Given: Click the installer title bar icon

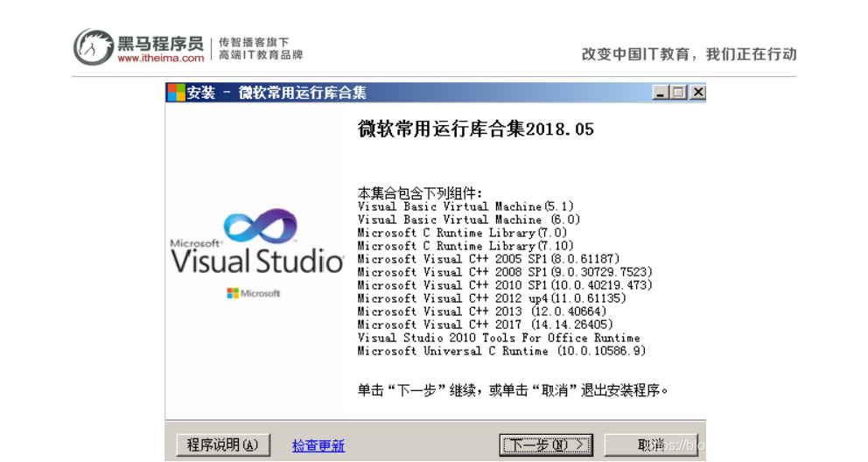Looking at the screenshot, I should click(x=176, y=93).
